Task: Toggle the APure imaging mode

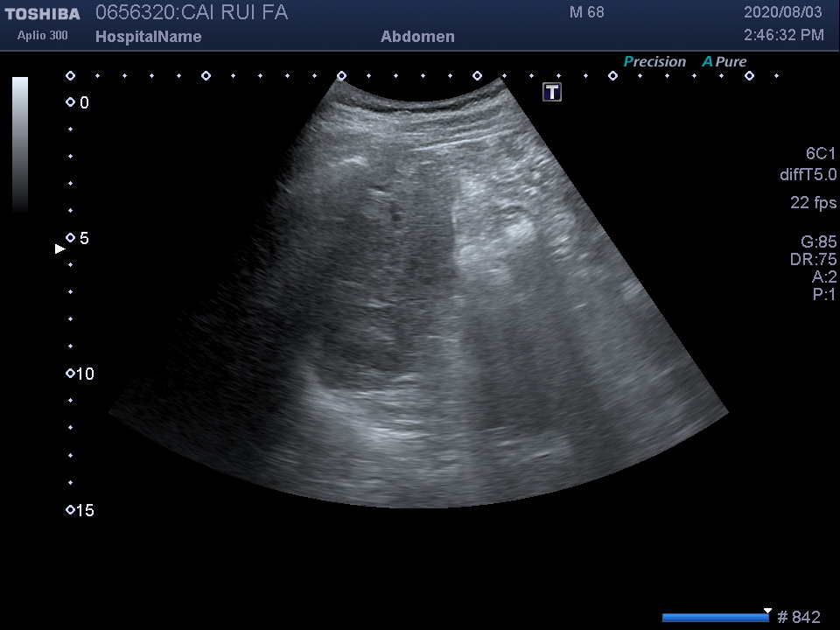Action: click(724, 62)
